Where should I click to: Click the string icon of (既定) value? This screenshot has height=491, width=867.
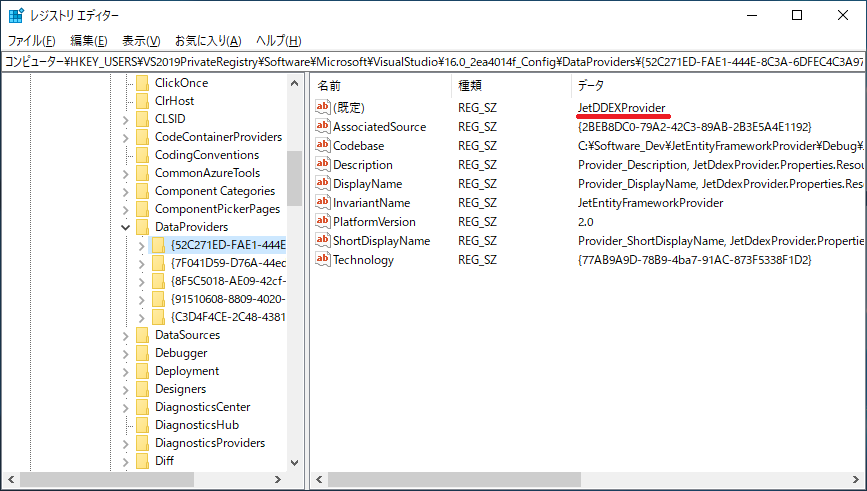(323, 107)
